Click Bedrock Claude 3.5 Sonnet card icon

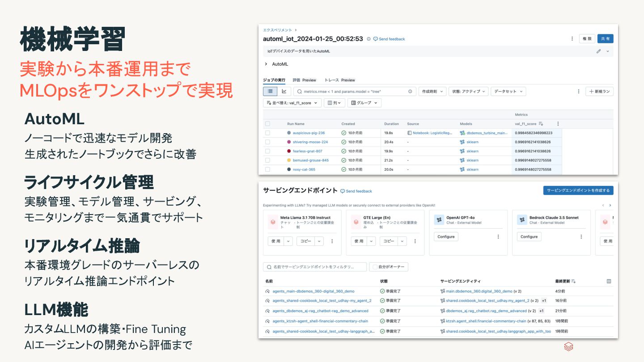tap(522, 220)
